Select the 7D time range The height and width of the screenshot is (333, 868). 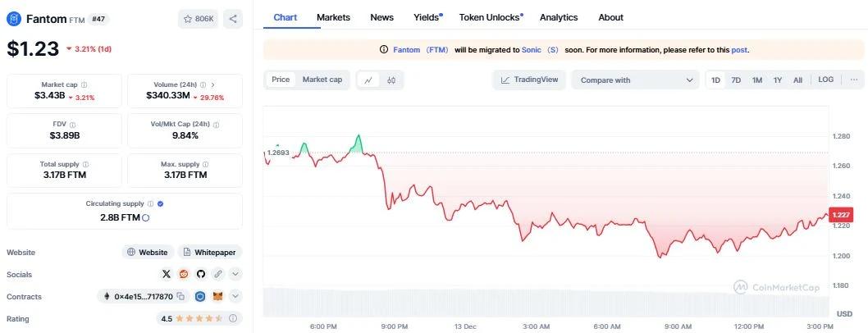[736, 80]
